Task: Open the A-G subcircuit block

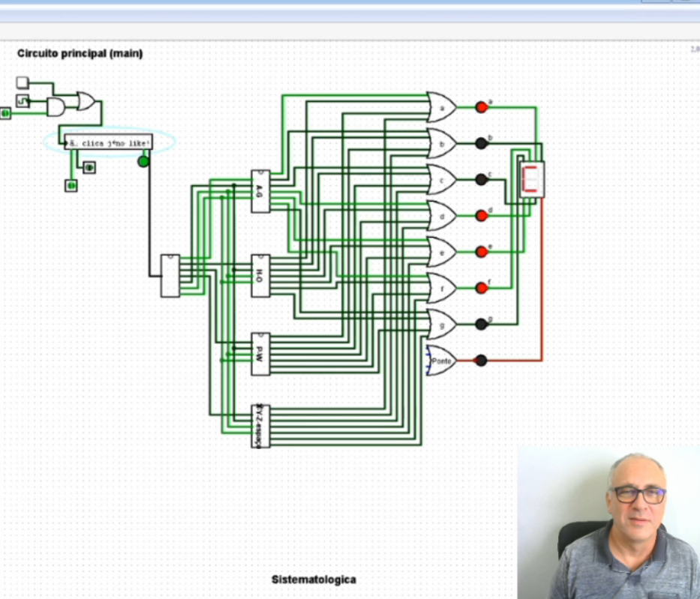Action: click(259, 190)
